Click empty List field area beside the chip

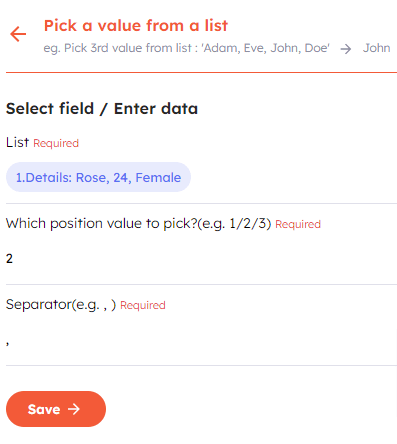coord(293,177)
